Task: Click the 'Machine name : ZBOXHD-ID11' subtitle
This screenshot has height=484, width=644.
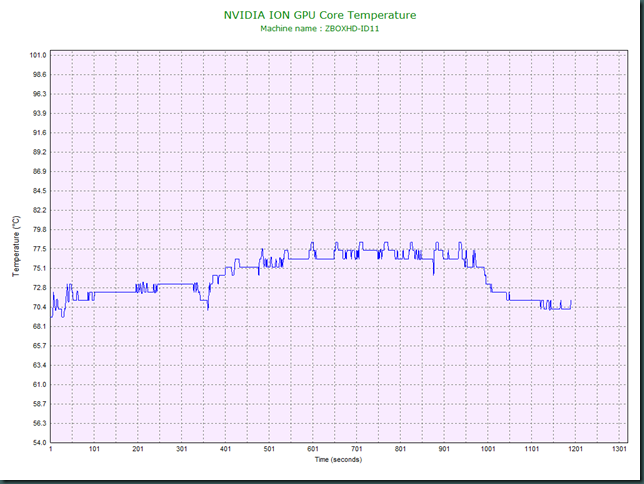Action: coord(320,29)
